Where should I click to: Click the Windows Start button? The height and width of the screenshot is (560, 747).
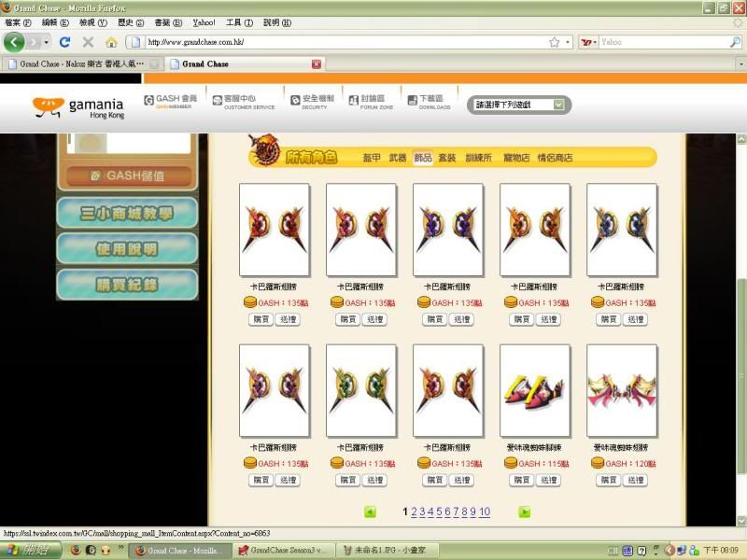31,551
